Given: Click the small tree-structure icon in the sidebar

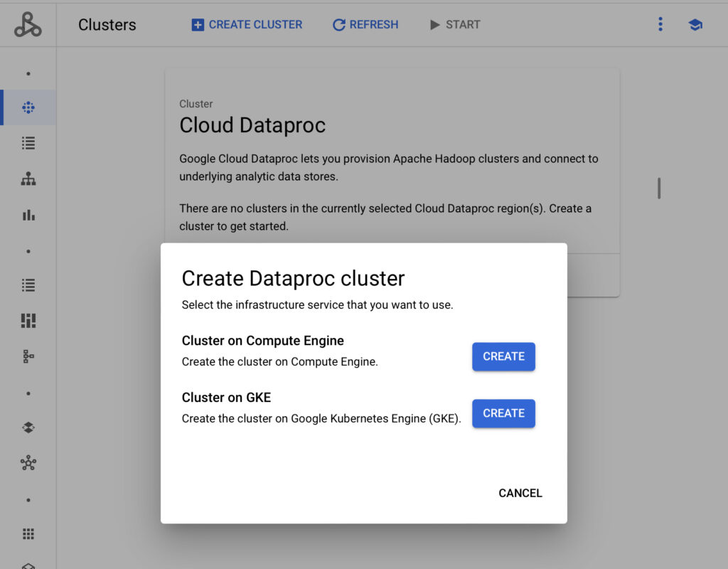Looking at the screenshot, I should point(28,356).
